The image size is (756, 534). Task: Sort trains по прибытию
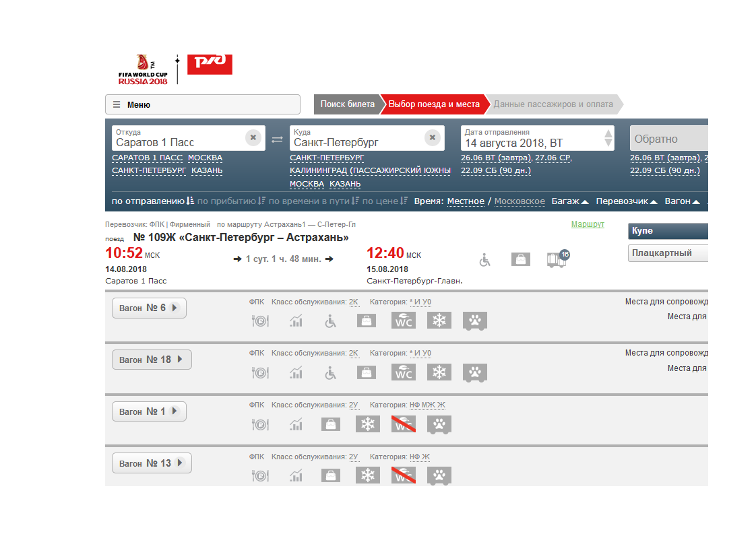tap(231, 201)
